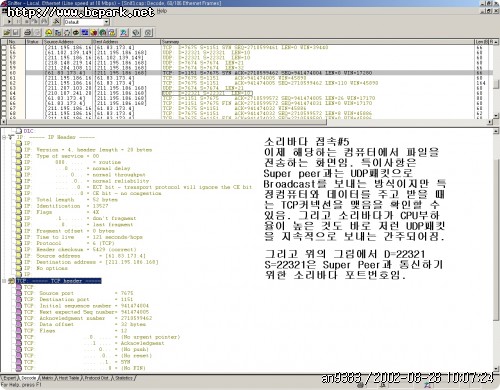Open the Default filter dropdown

pos(106,22)
